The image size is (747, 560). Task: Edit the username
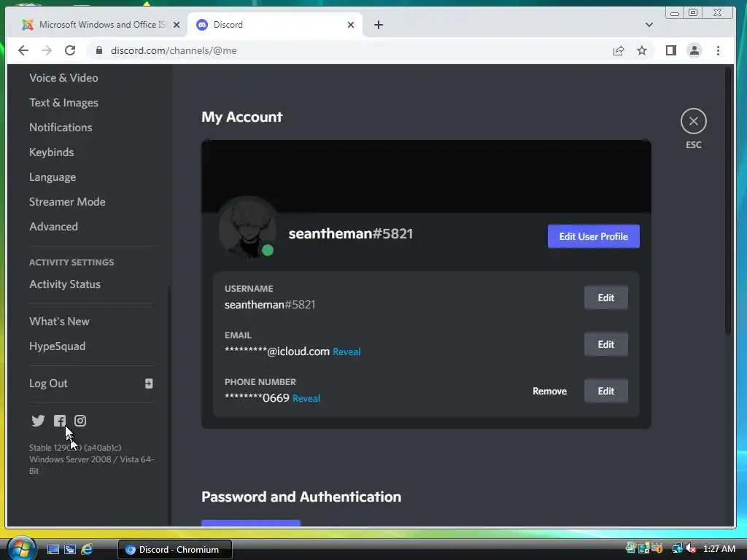[606, 297]
